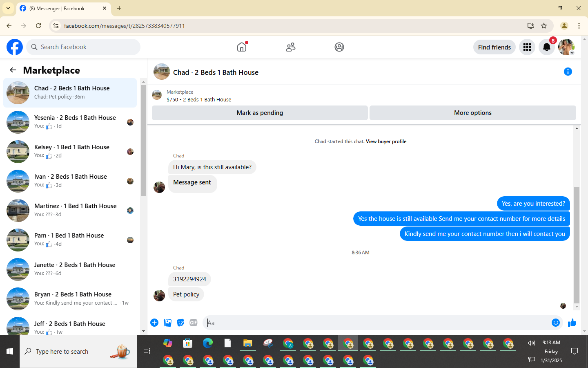
Task: Open Task View on the taskbar
Action: [147, 351]
